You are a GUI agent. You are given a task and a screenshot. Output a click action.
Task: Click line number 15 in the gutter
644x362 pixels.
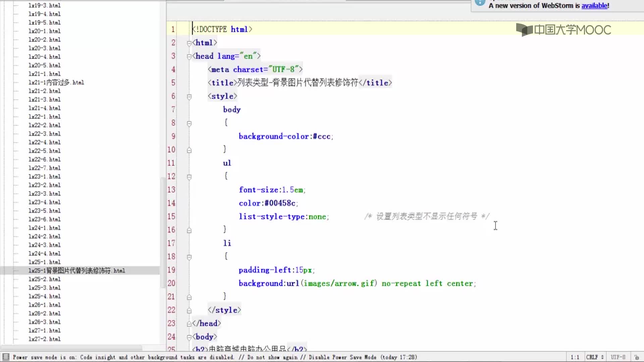[171, 217]
